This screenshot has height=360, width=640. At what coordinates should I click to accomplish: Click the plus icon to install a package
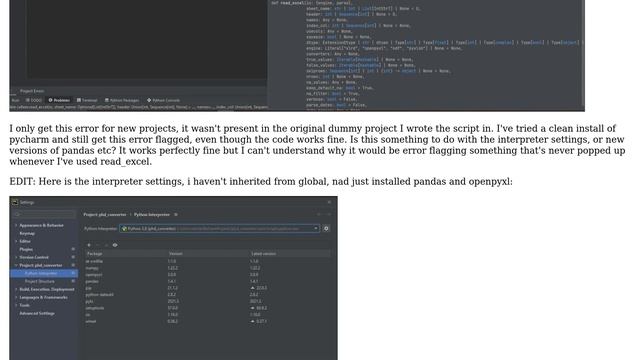coord(89,245)
